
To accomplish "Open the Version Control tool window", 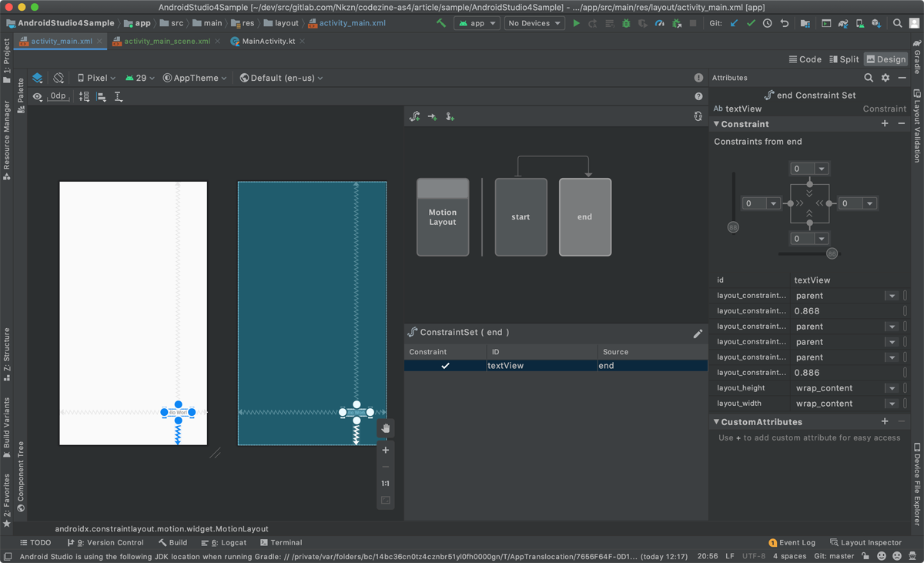I will tap(105, 542).
